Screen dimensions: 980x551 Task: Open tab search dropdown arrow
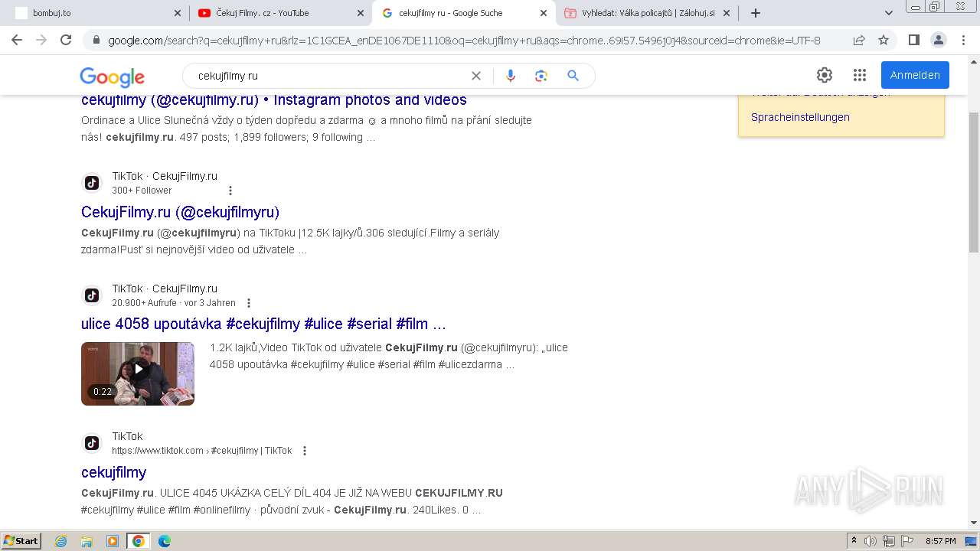coord(889,13)
